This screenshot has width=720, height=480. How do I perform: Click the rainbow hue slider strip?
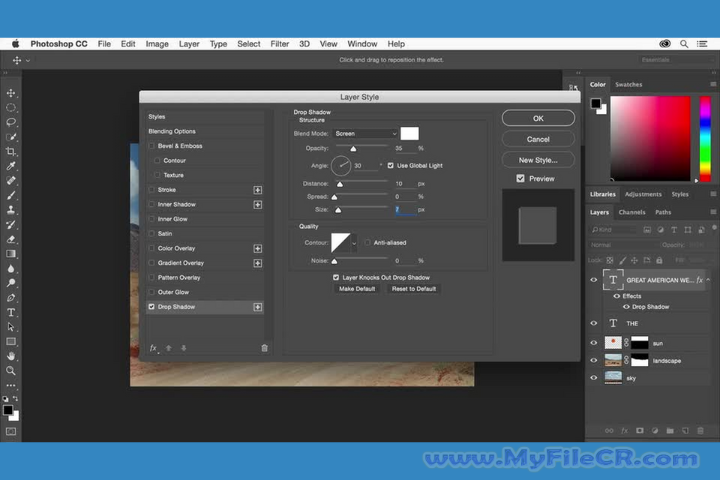[705, 139]
